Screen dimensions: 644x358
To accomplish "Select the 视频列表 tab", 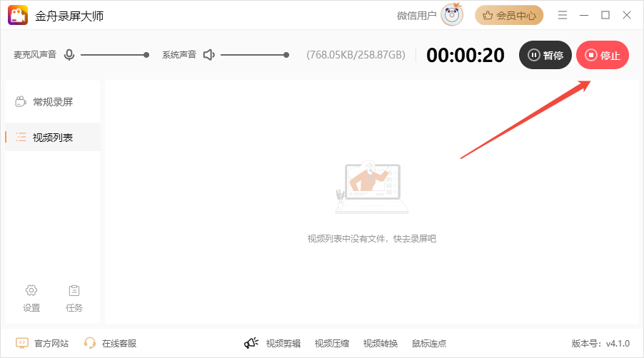I will point(53,138).
